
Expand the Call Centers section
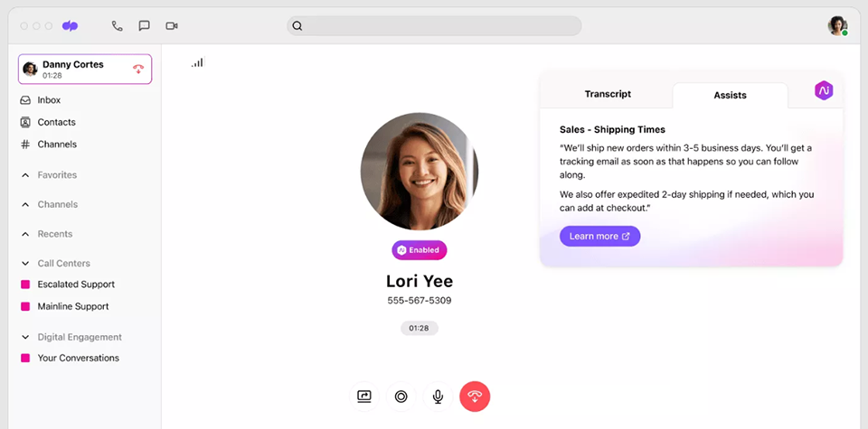(x=25, y=264)
